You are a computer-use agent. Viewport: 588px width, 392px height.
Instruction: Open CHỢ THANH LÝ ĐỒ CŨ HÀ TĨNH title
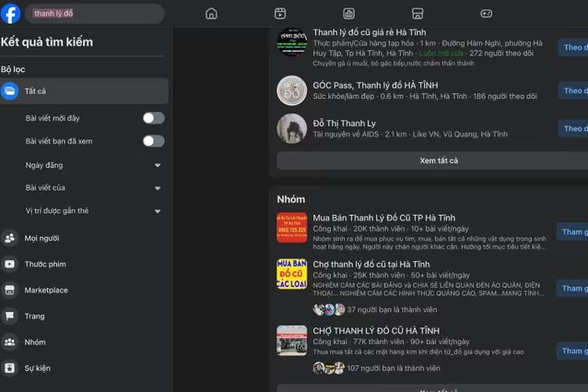[376, 331]
